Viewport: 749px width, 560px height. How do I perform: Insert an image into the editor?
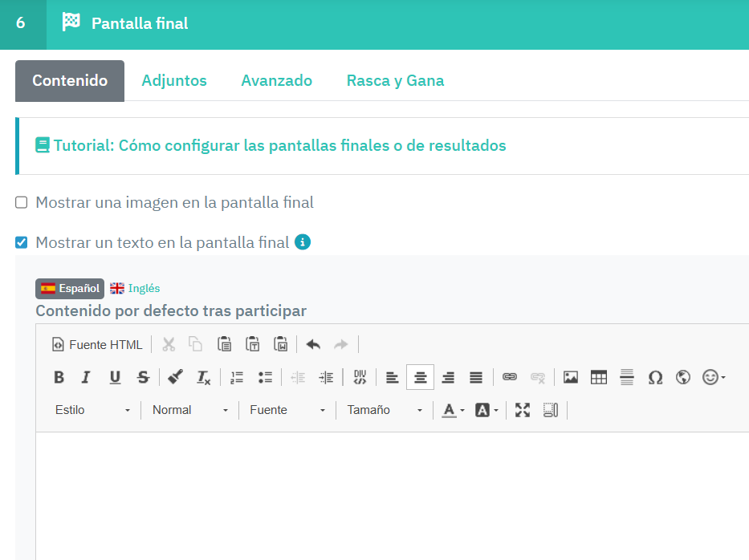tap(571, 377)
